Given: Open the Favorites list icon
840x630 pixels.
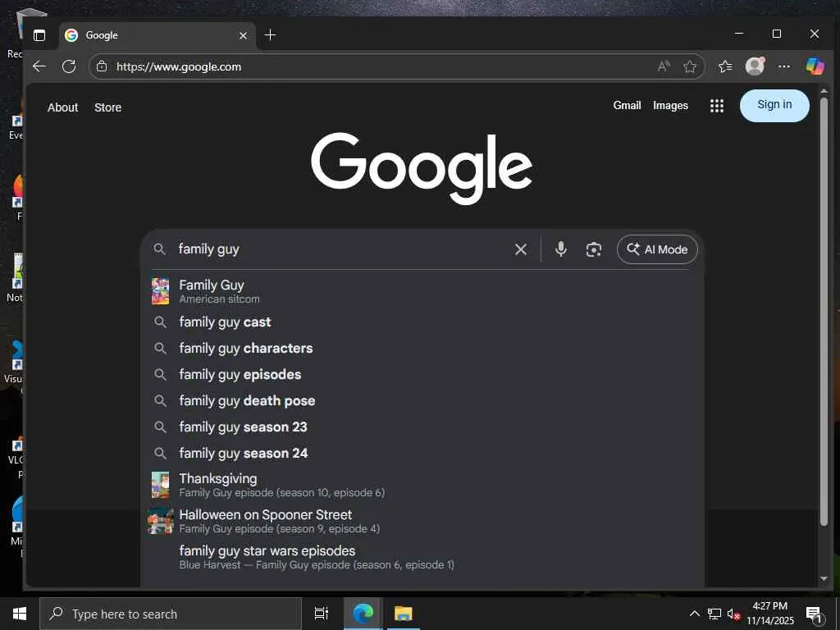Looking at the screenshot, I should pos(725,66).
